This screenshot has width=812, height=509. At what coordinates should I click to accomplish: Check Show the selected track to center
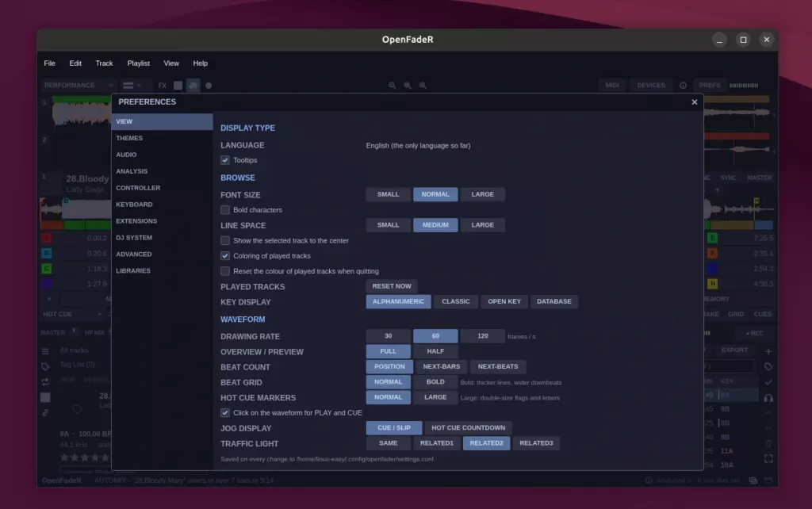224,240
